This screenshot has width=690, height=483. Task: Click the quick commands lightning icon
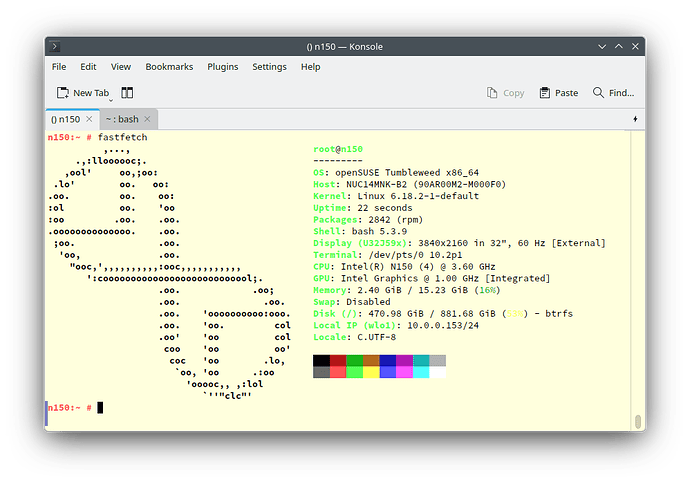635,119
